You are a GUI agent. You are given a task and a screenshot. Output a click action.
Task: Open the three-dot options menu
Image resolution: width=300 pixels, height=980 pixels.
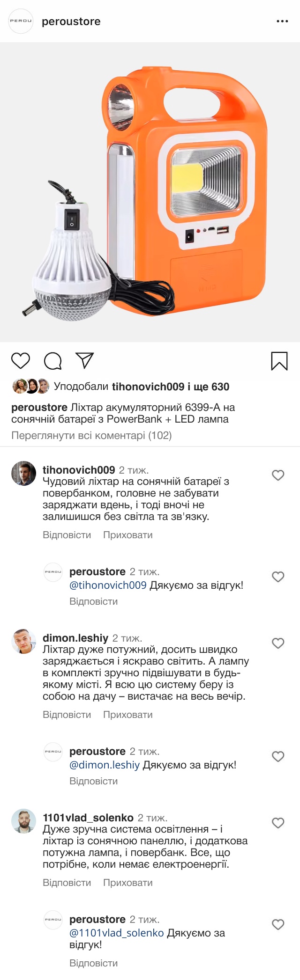(x=282, y=22)
